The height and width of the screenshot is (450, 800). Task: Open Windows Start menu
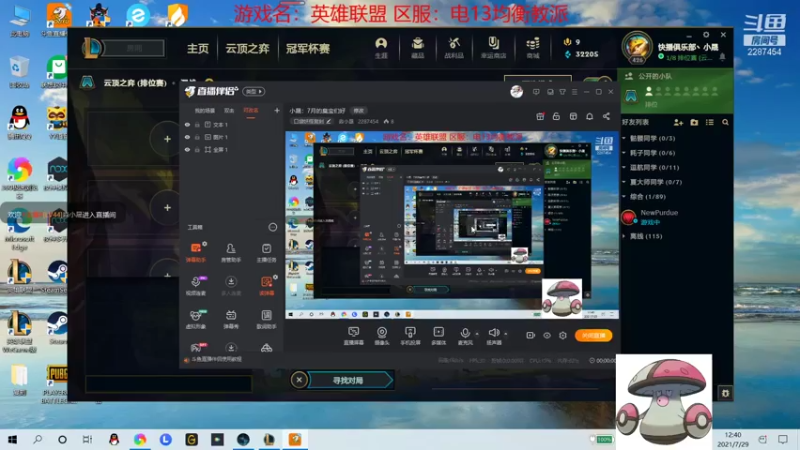[x=12, y=439]
